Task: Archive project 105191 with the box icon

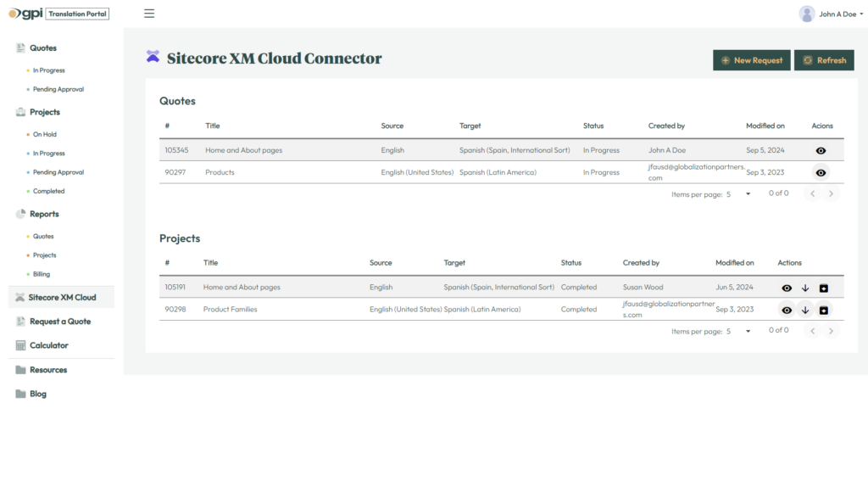Action: click(x=823, y=288)
